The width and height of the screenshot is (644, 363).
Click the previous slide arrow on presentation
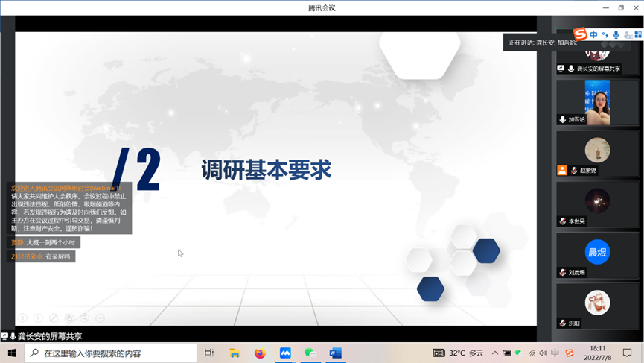22,318
